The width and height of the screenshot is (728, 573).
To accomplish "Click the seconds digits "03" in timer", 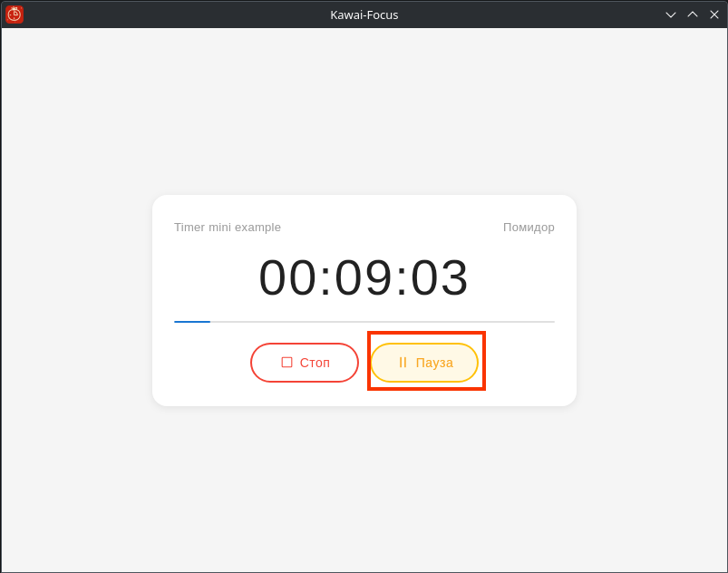I will (x=440, y=277).
